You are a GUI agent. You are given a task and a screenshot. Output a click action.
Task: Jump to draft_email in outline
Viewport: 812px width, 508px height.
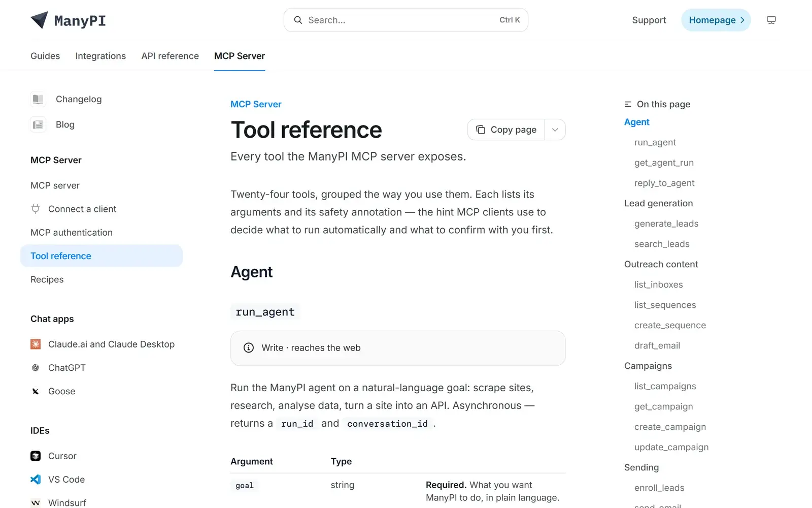[x=657, y=345]
